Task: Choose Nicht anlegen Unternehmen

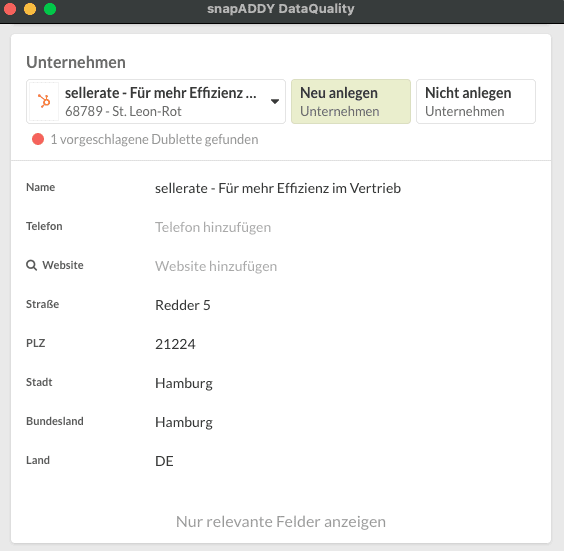Action: [x=476, y=101]
